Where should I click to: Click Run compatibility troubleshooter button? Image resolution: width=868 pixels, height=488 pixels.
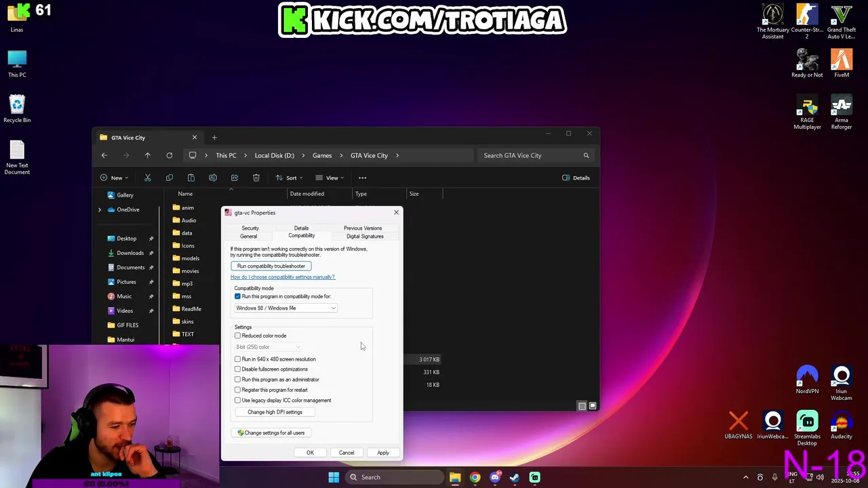click(271, 266)
